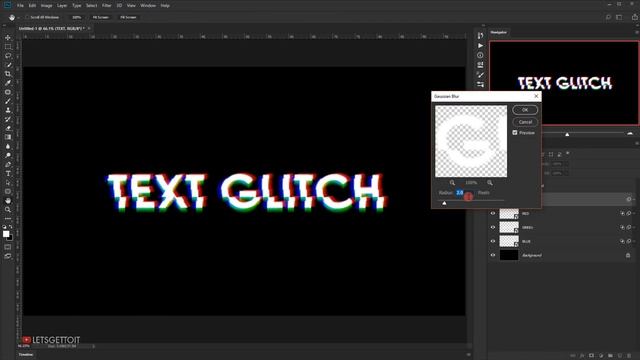This screenshot has width=640, height=360.
Task: Open the Timeline panel tab
Action: pos(26,355)
